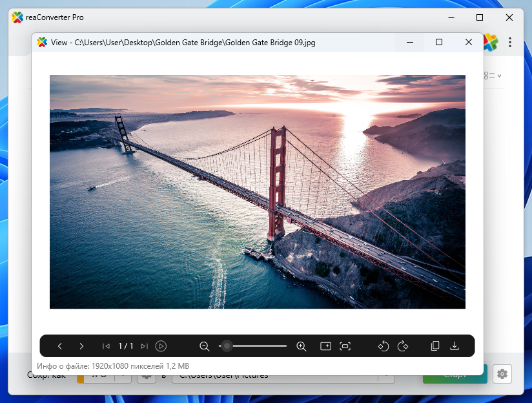Open settings gear next to Start button
Image resolution: width=532 pixels, height=403 pixels.
tap(502, 373)
